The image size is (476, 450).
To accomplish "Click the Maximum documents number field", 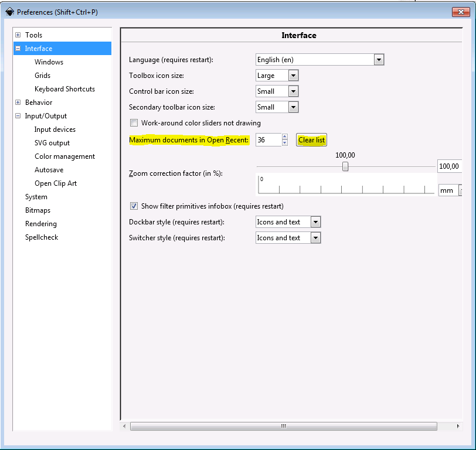I will [x=268, y=140].
